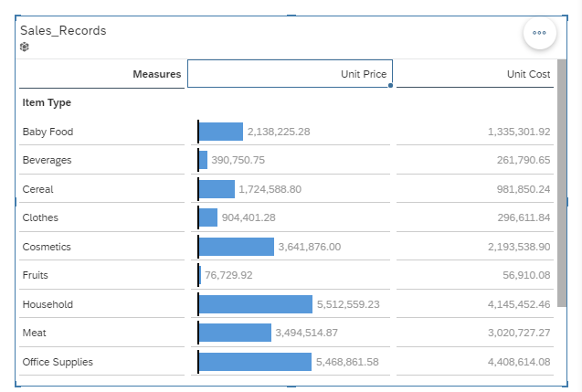This screenshot has width=582, height=392.
Task: Click the Sales_Records table title
Action: click(63, 30)
